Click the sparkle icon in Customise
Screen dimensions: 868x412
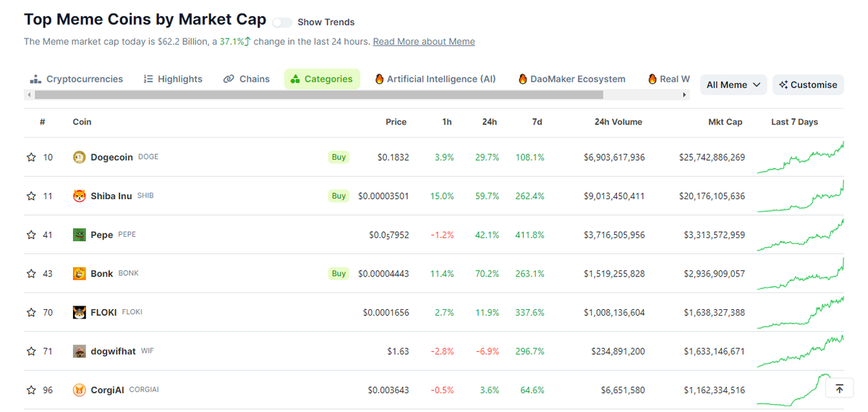pos(783,85)
